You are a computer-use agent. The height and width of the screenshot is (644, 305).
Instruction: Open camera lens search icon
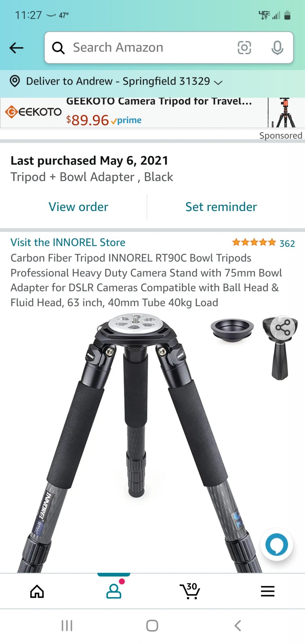[244, 48]
